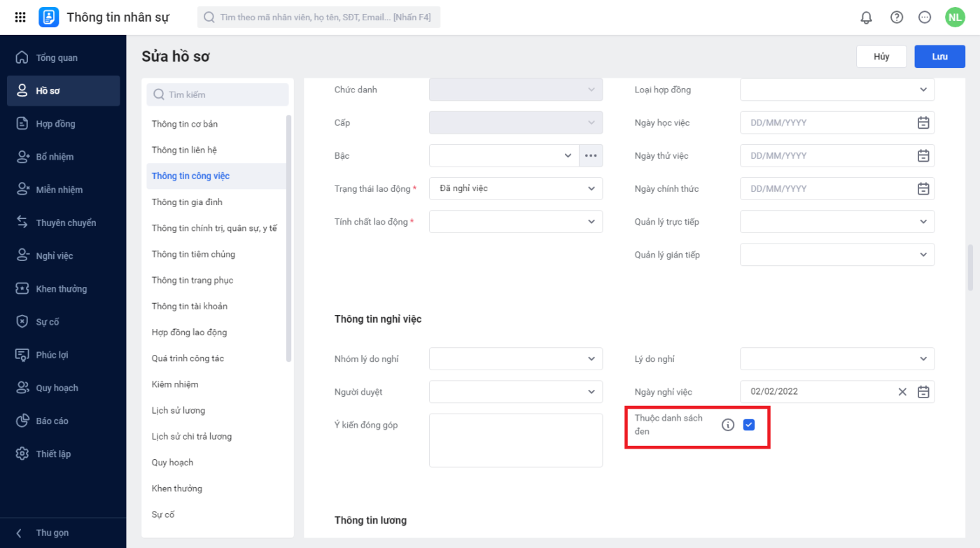
Task: Click the Hợp đồng document icon
Action: tap(22, 124)
